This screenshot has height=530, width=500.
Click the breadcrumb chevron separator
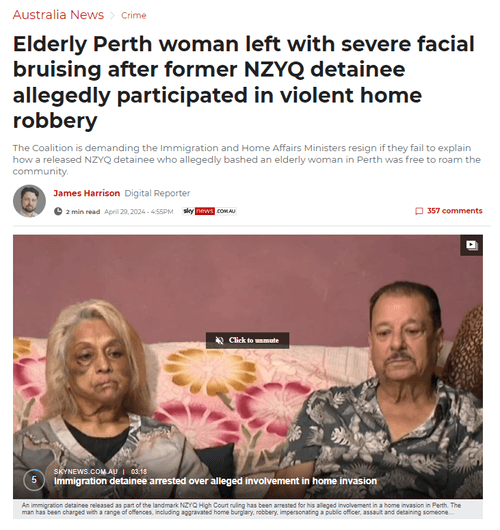(x=113, y=16)
